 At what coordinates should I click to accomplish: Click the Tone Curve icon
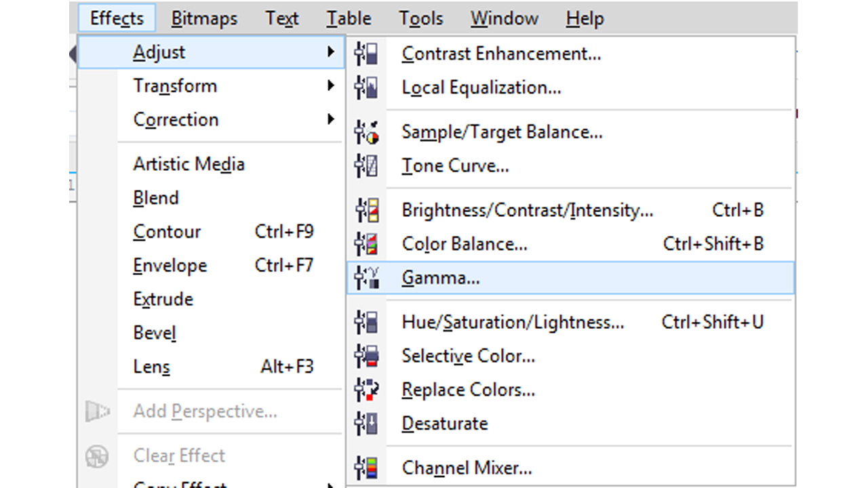pyautogui.click(x=367, y=166)
